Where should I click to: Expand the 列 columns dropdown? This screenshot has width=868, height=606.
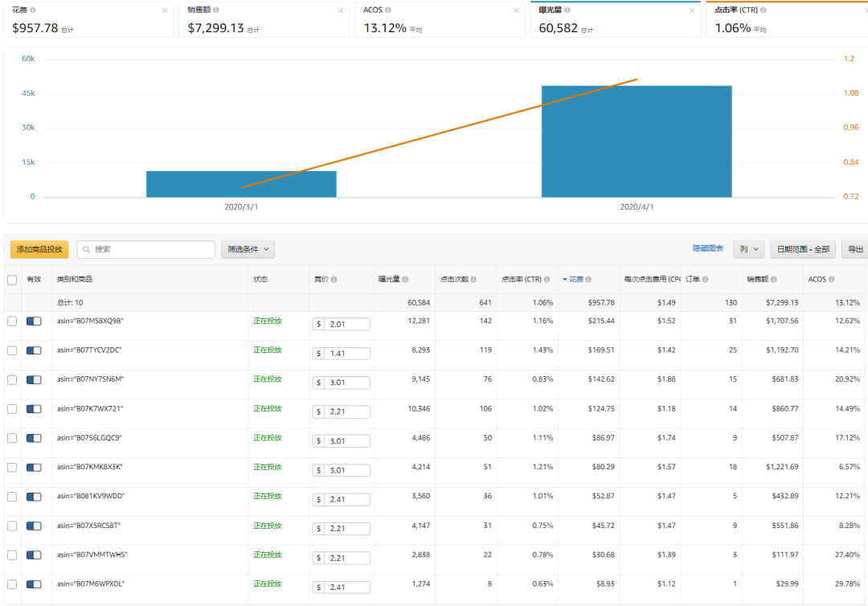(748, 249)
